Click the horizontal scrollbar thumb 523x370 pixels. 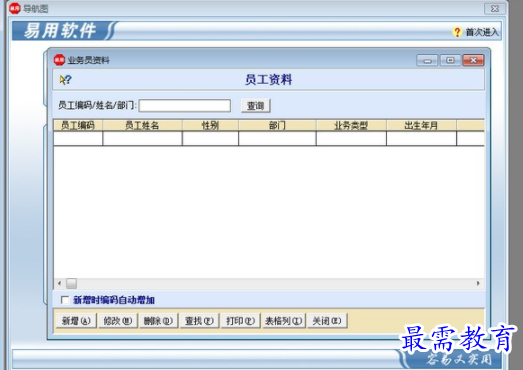point(71,284)
